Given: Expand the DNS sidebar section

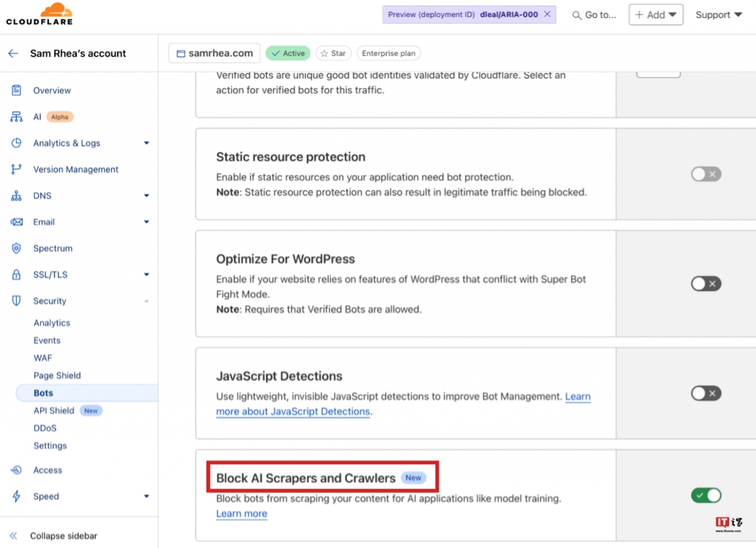Looking at the screenshot, I should 146,196.
